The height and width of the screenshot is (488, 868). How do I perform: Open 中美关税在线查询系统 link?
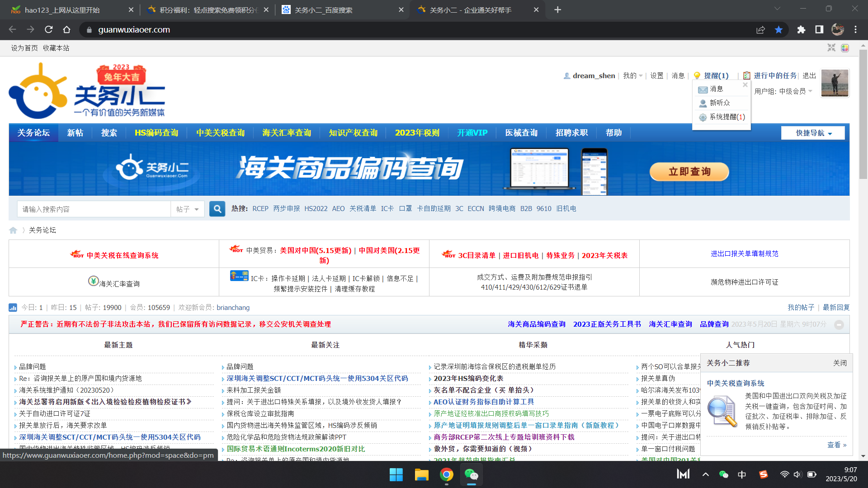(123, 255)
